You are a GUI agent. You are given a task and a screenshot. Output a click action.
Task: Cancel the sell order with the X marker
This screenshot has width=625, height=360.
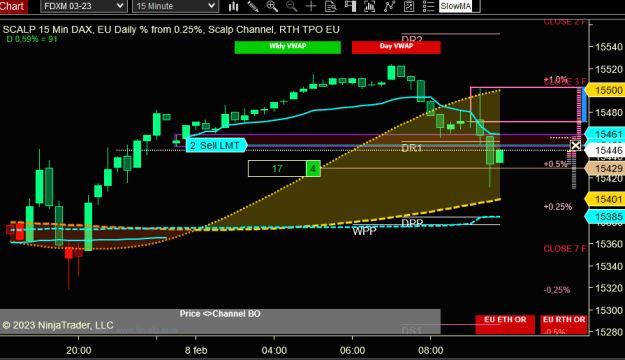point(576,146)
